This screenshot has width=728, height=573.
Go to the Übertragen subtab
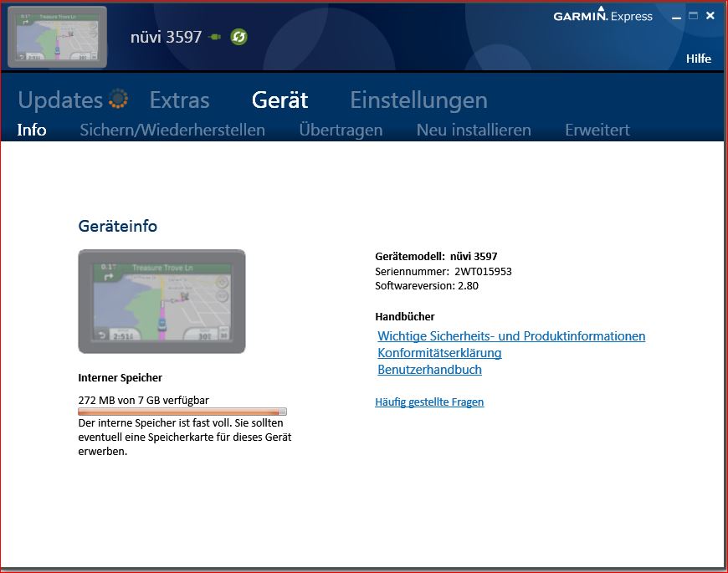(x=341, y=130)
